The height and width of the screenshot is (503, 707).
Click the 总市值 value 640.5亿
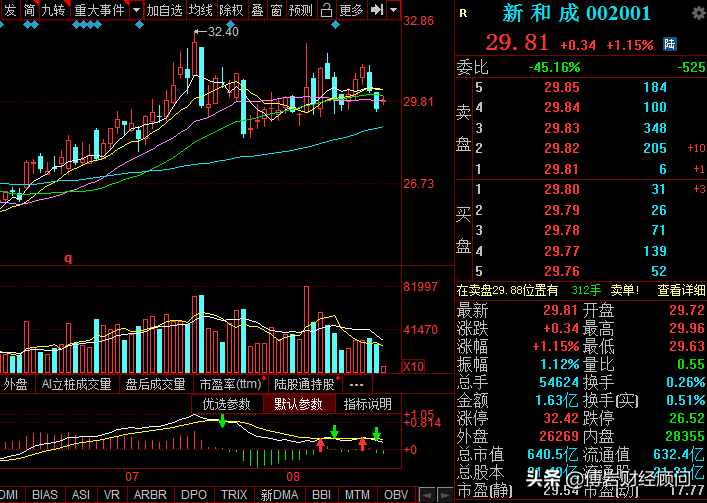[x=553, y=454]
